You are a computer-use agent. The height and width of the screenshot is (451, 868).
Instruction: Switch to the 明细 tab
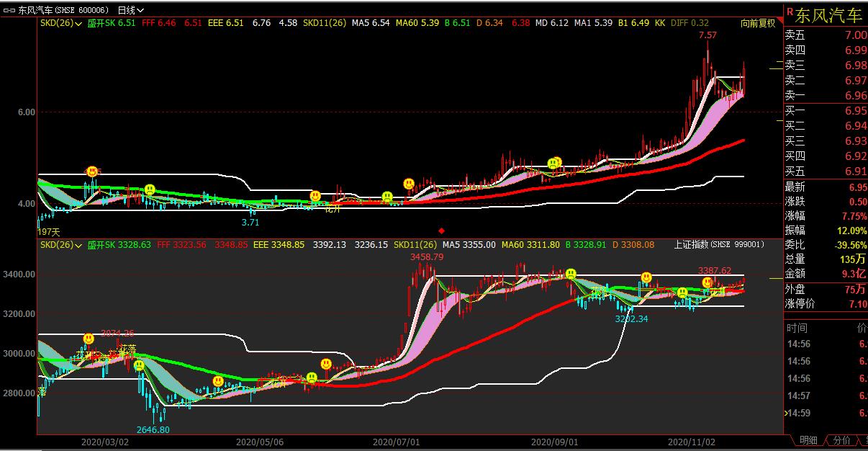[809, 440]
